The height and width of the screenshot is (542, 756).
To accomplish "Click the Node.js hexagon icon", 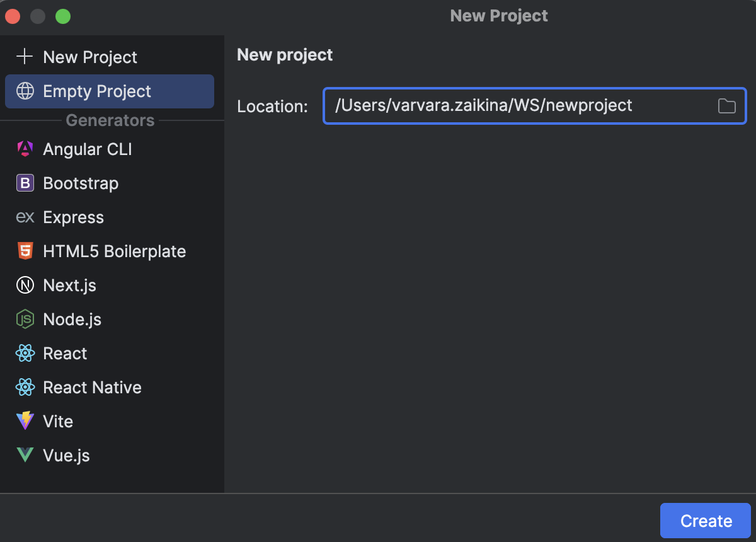I will (x=24, y=319).
